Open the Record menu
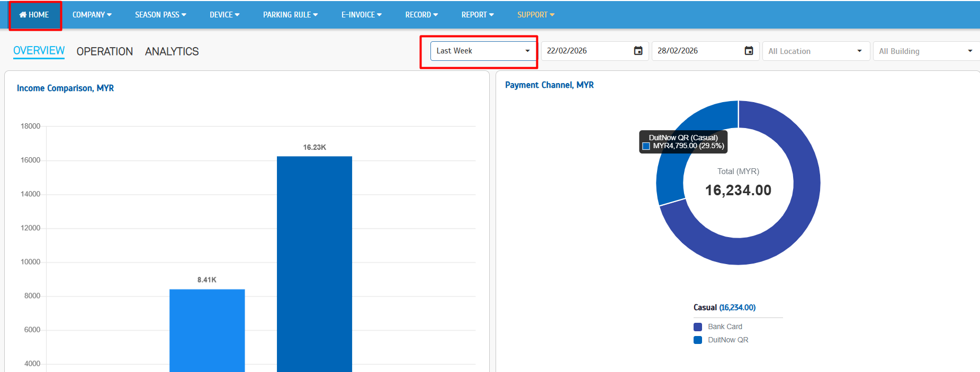Screen dimensions: 980x372 pos(421,15)
